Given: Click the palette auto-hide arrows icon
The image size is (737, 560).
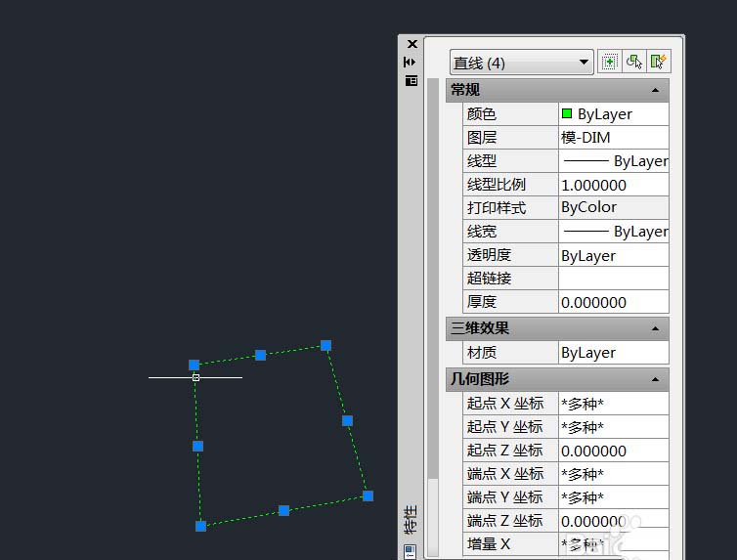Looking at the screenshot, I should [412, 62].
